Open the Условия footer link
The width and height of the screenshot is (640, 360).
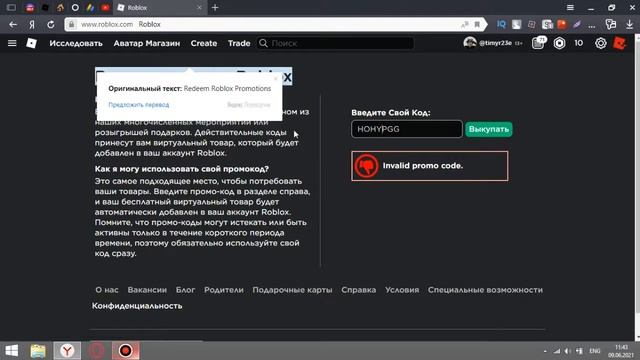click(402, 290)
